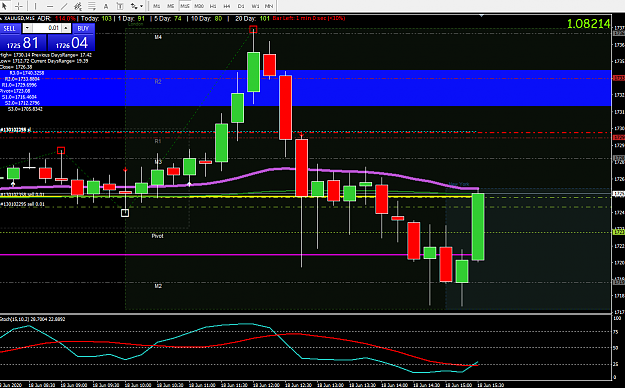Click the BUY one-click trading button
625x388 pixels.
tap(83, 28)
